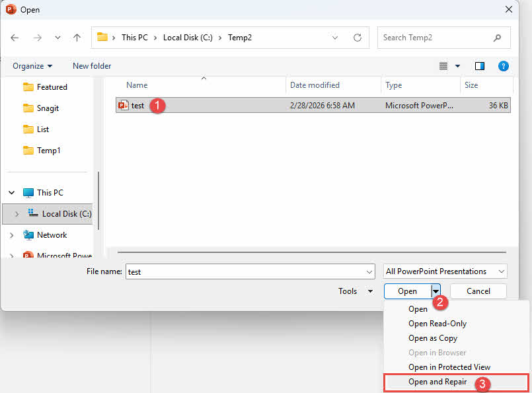Screen dimensions: 532x393
Task: Expand the Organize dropdown menu
Action: (32, 66)
